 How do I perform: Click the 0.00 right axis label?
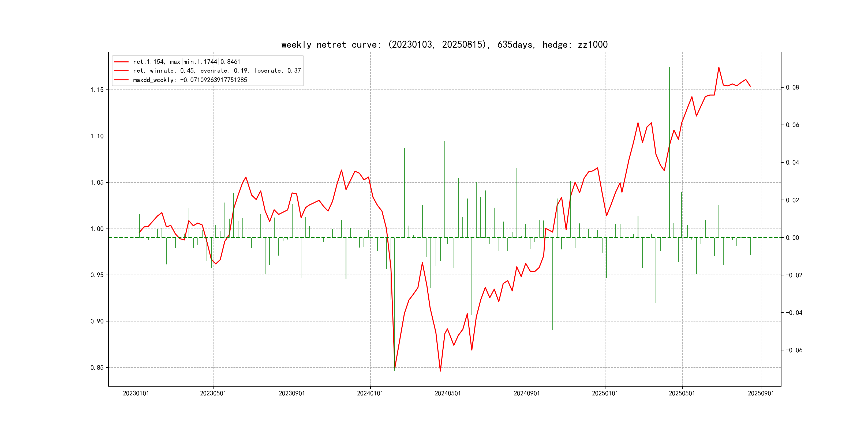tap(792, 238)
